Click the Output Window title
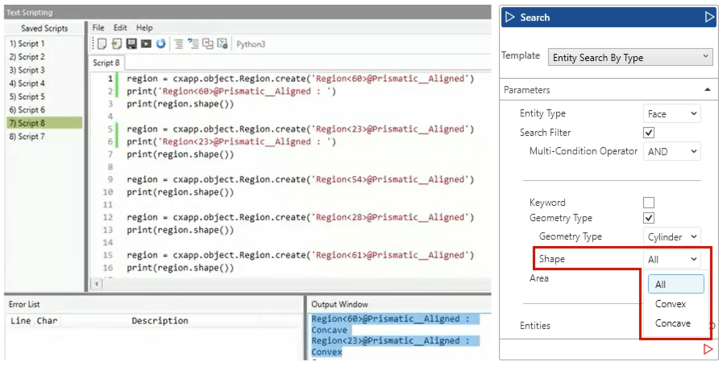This screenshot has height=366, width=723. tap(340, 304)
